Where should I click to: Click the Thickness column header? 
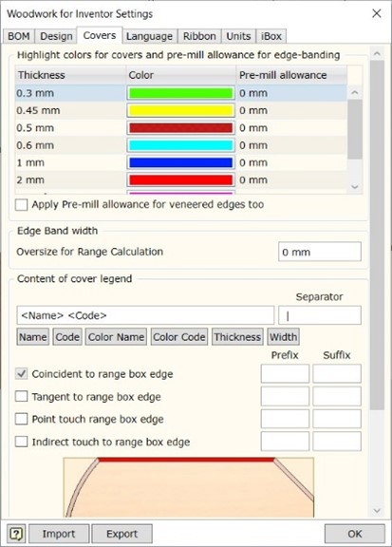(70, 75)
